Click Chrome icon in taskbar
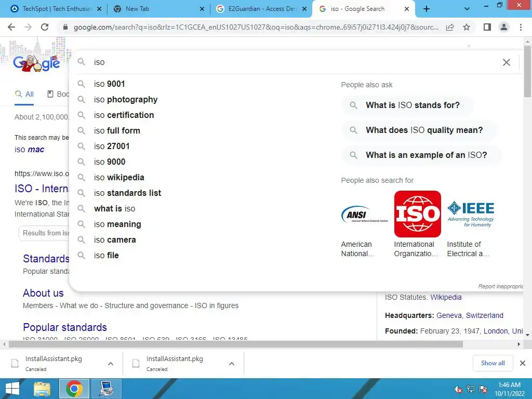This screenshot has width=532, height=399. [x=74, y=389]
